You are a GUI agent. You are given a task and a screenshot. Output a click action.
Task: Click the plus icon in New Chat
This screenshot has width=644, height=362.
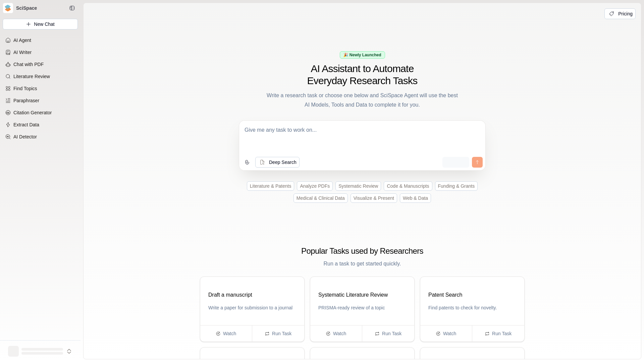tap(29, 24)
